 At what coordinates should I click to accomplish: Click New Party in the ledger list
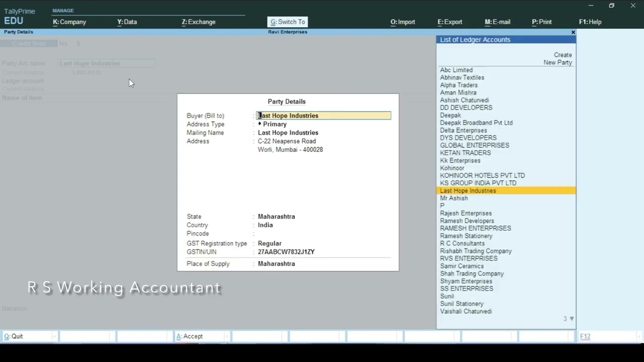pos(557,62)
